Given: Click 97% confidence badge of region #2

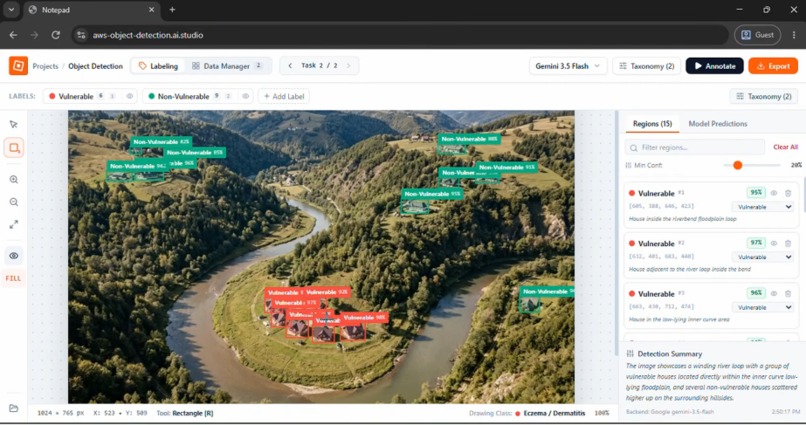Looking at the screenshot, I should pyautogui.click(x=756, y=243).
